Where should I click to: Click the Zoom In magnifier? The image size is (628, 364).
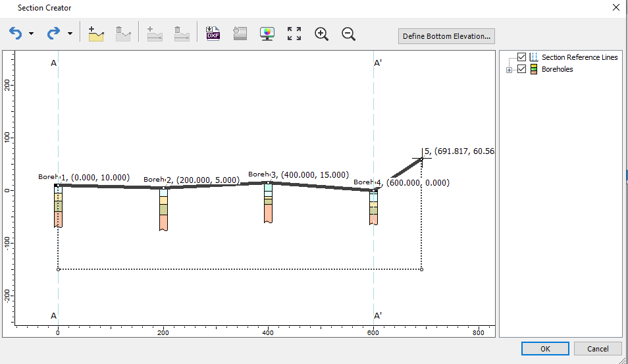(x=322, y=34)
